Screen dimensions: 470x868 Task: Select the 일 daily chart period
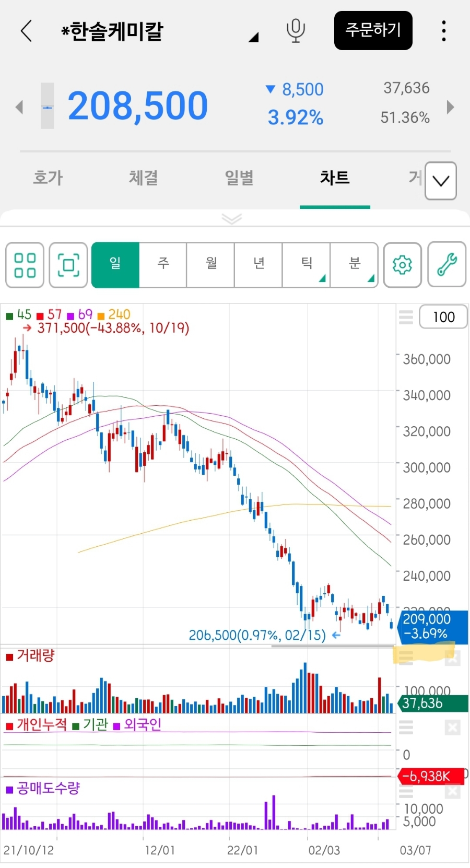(115, 265)
